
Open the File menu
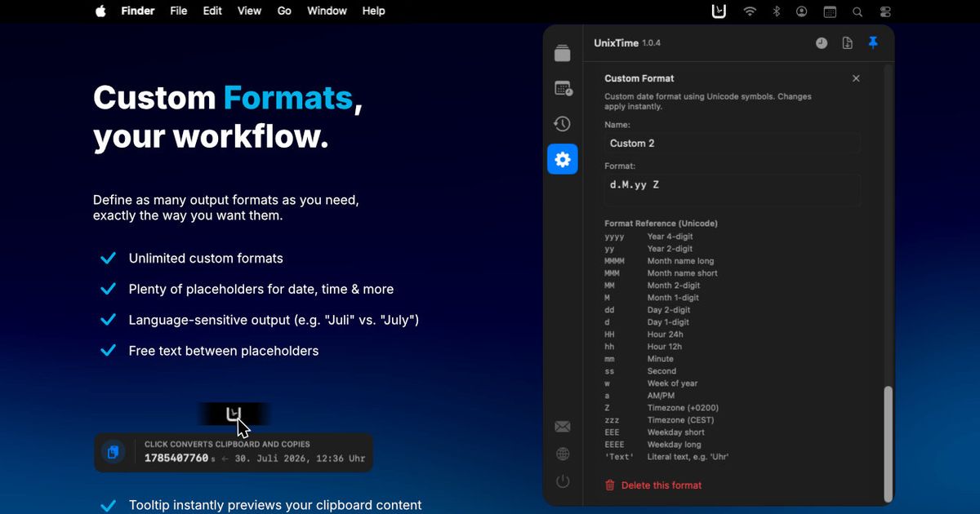[x=179, y=11]
